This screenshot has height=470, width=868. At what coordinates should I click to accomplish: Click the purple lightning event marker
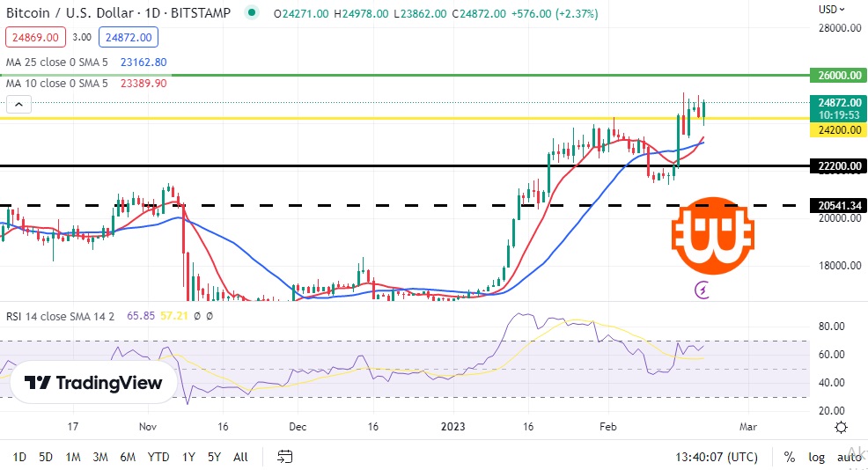pyautogui.click(x=702, y=290)
